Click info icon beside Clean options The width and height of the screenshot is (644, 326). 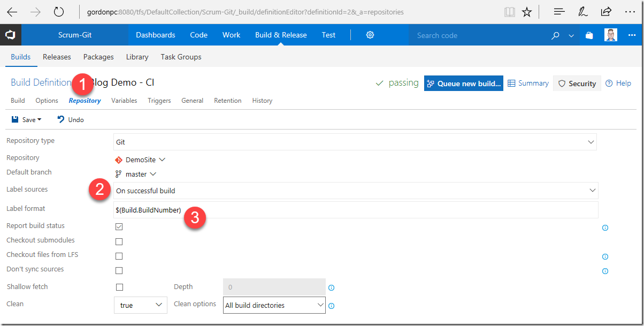click(331, 306)
